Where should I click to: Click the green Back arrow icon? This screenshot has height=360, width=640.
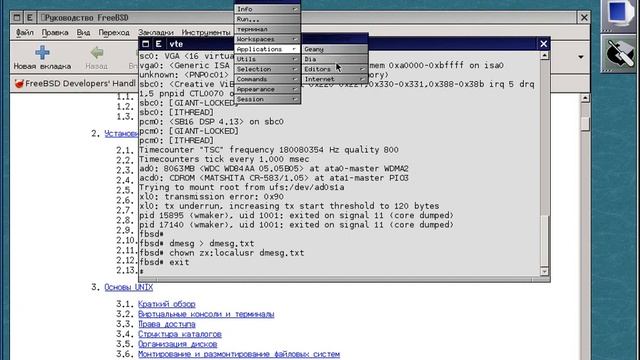[x=97, y=53]
